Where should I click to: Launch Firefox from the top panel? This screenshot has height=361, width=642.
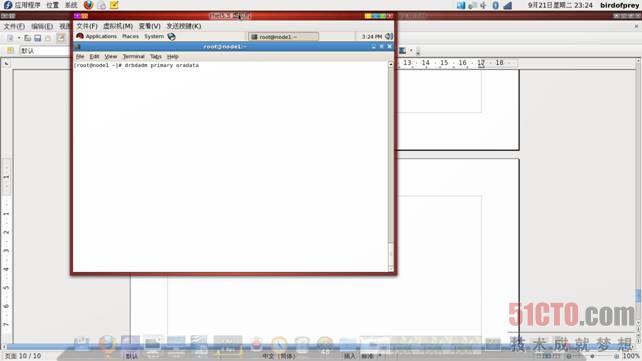click(88, 5)
